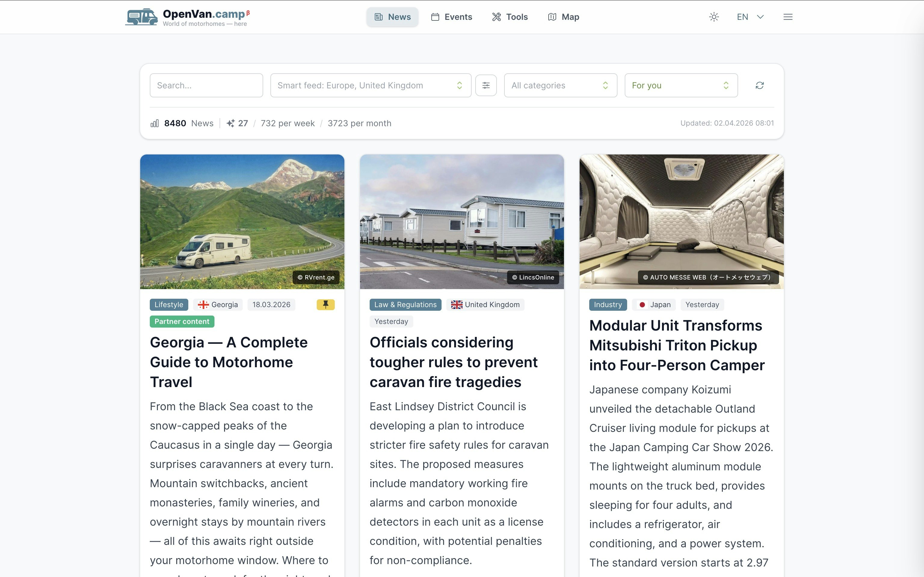
Task: Refresh the news feed with reload icon
Action: pos(759,85)
